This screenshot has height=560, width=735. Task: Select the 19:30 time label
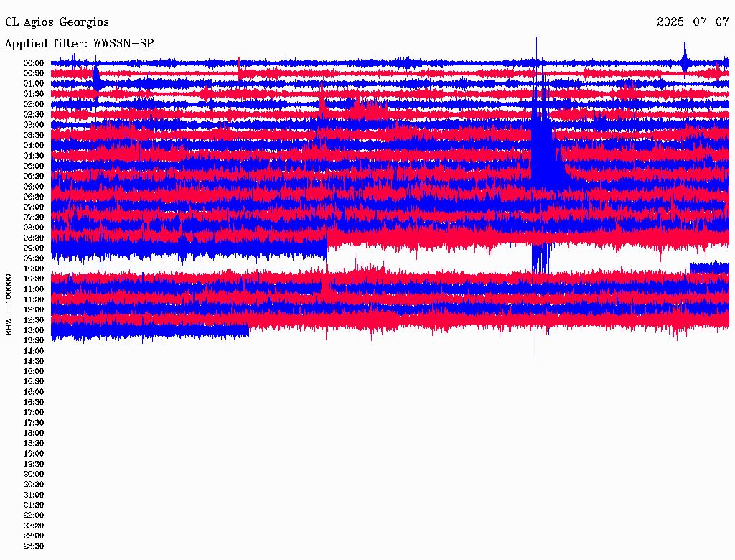34,464
